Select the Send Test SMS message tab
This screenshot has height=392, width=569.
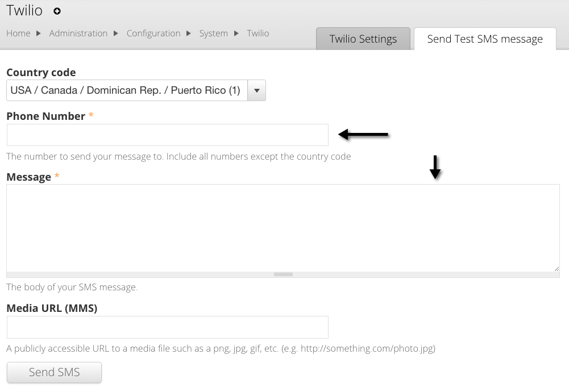485,39
